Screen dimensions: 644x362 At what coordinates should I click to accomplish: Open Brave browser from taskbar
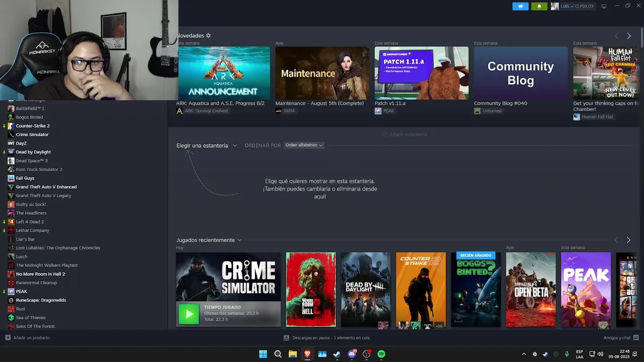click(307, 354)
